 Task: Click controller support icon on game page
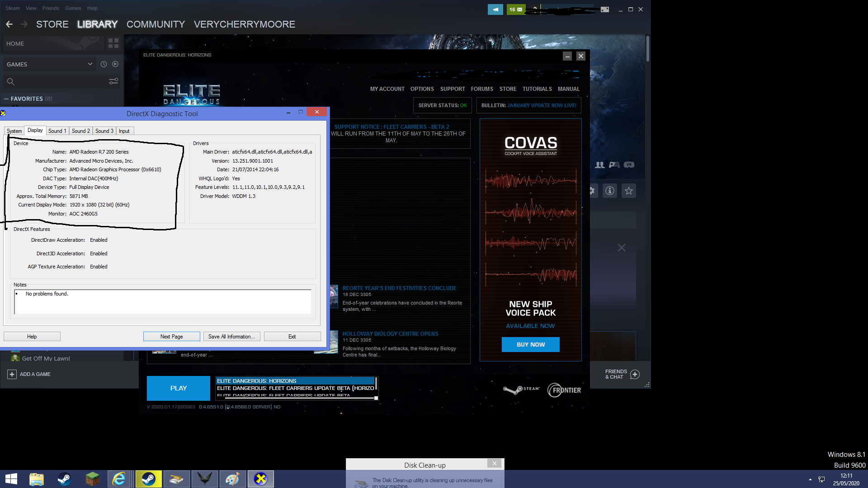coord(614,165)
